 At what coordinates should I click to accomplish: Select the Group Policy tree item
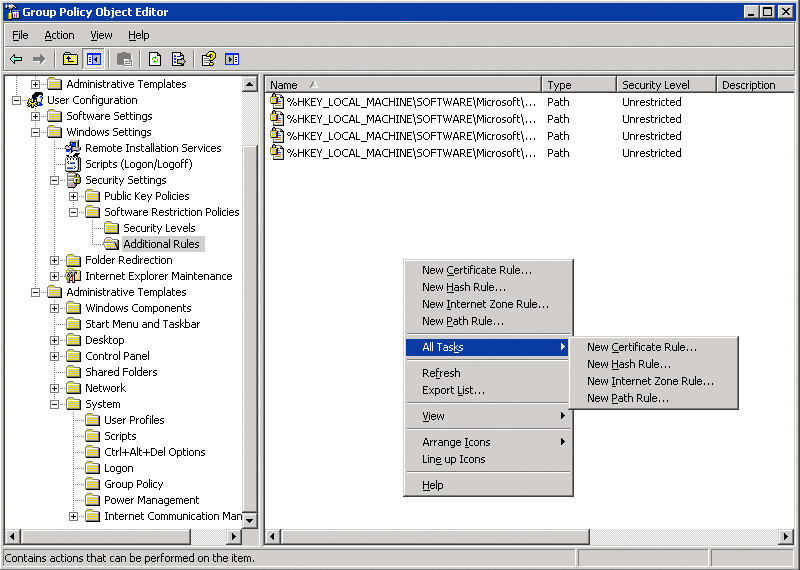point(134,484)
